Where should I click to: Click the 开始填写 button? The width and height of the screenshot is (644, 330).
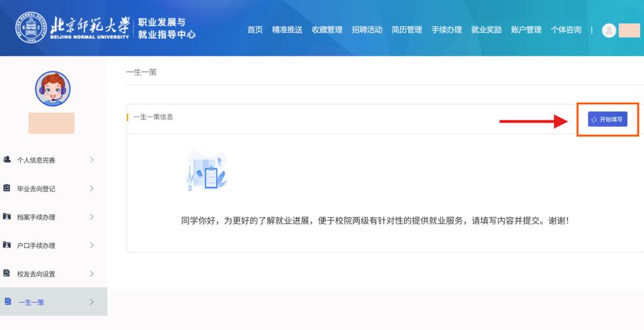pyautogui.click(x=608, y=119)
